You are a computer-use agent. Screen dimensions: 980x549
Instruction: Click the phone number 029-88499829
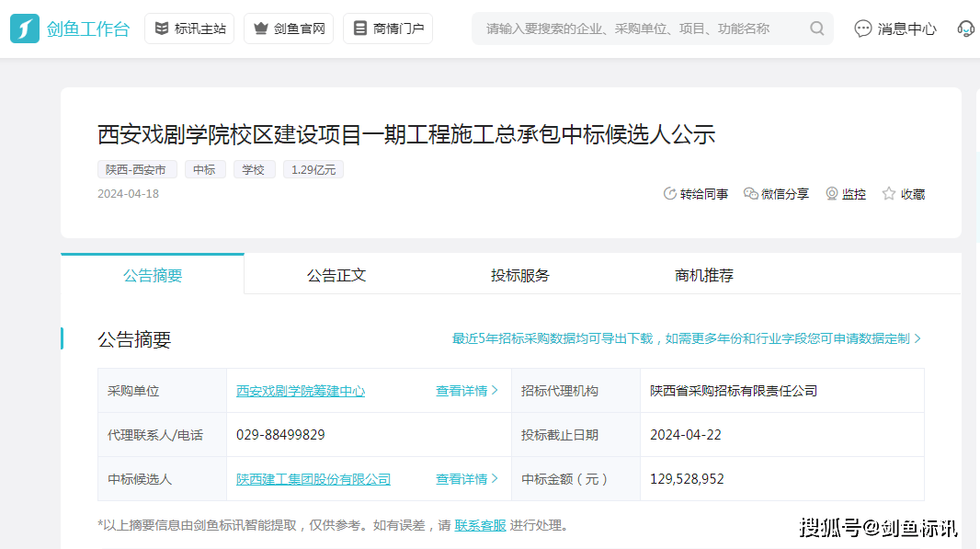[280, 435]
